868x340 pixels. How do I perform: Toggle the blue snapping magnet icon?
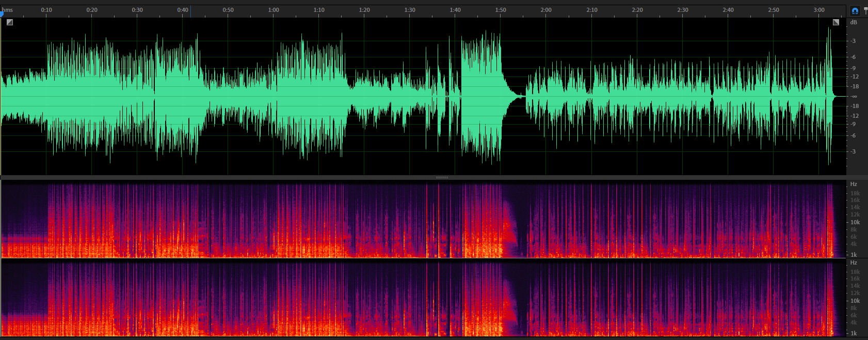pyautogui.click(x=855, y=11)
